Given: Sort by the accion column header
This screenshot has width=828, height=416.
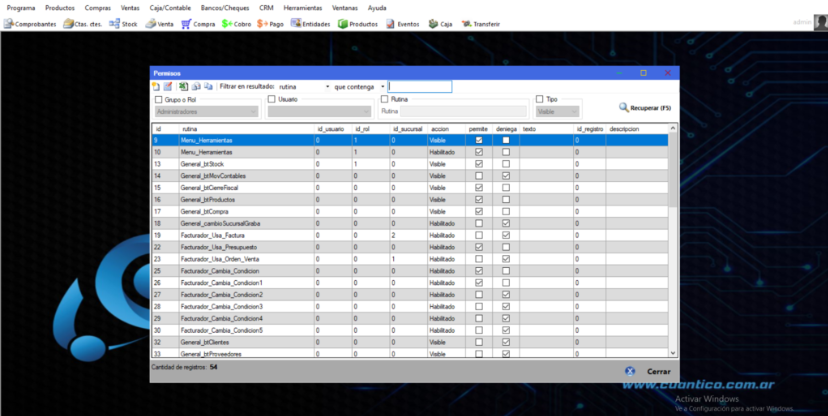Looking at the screenshot, I should (446, 129).
